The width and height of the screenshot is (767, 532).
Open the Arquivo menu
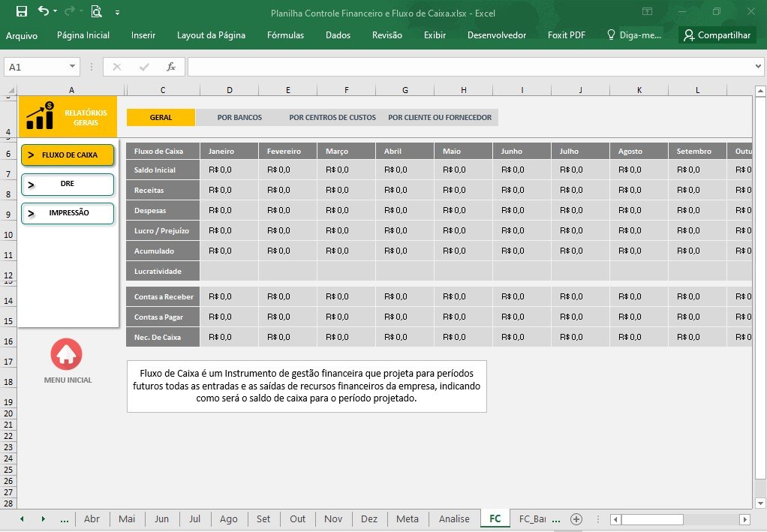tap(22, 35)
